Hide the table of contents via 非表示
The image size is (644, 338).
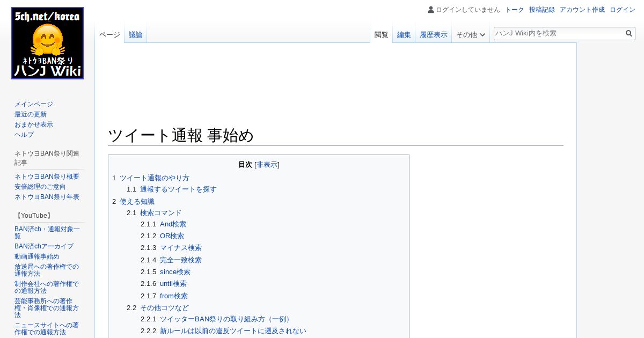pyautogui.click(x=267, y=165)
